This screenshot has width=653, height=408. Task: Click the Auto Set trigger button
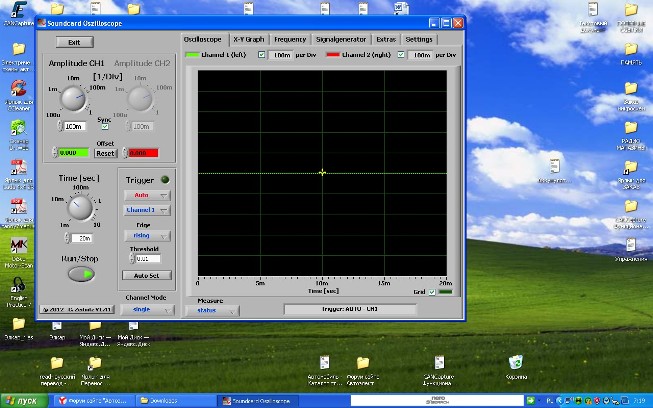click(147, 275)
